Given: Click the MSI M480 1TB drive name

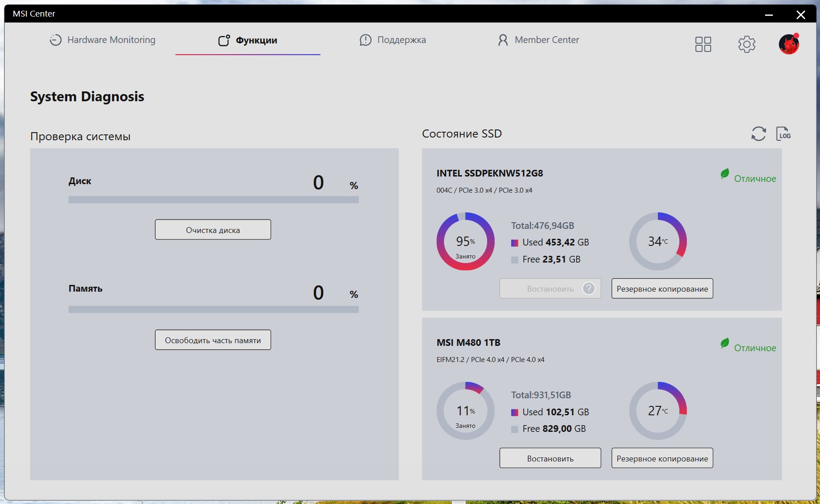Looking at the screenshot, I should [x=468, y=342].
